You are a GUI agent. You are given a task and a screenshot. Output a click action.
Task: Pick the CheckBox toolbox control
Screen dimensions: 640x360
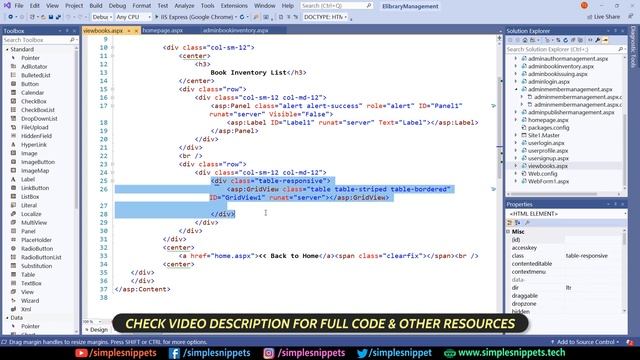tap(34, 101)
